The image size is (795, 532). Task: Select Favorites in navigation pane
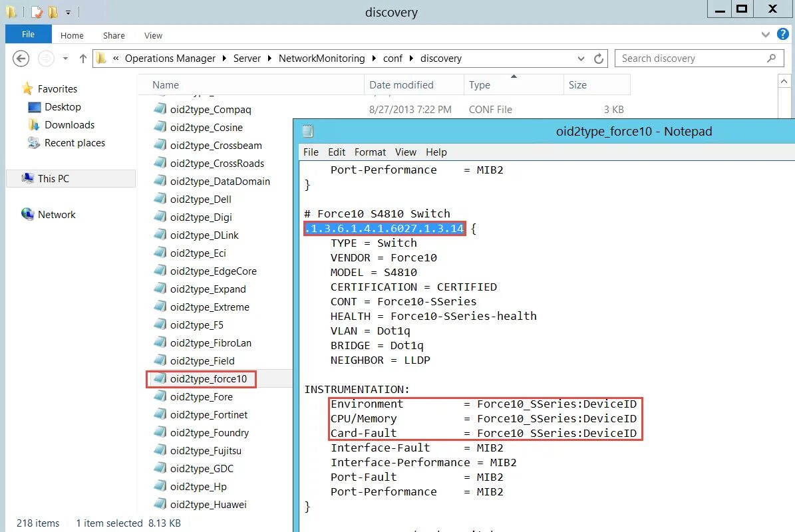pyautogui.click(x=57, y=89)
